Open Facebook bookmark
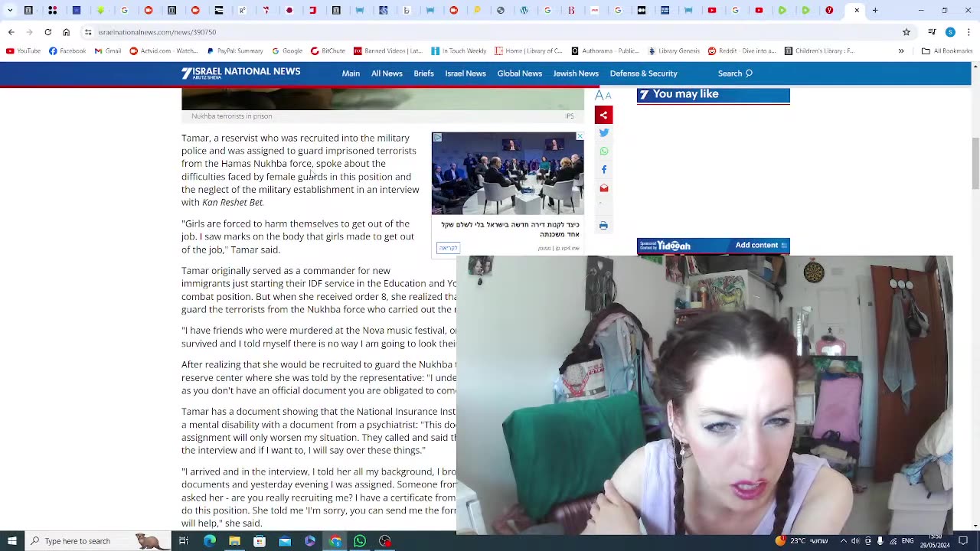Screen dimensions: 980x551 point(67,51)
